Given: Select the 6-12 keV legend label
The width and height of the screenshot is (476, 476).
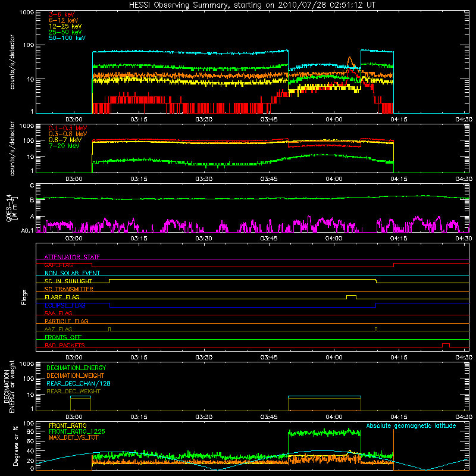Looking at the screenshot, I should (64, 20).
